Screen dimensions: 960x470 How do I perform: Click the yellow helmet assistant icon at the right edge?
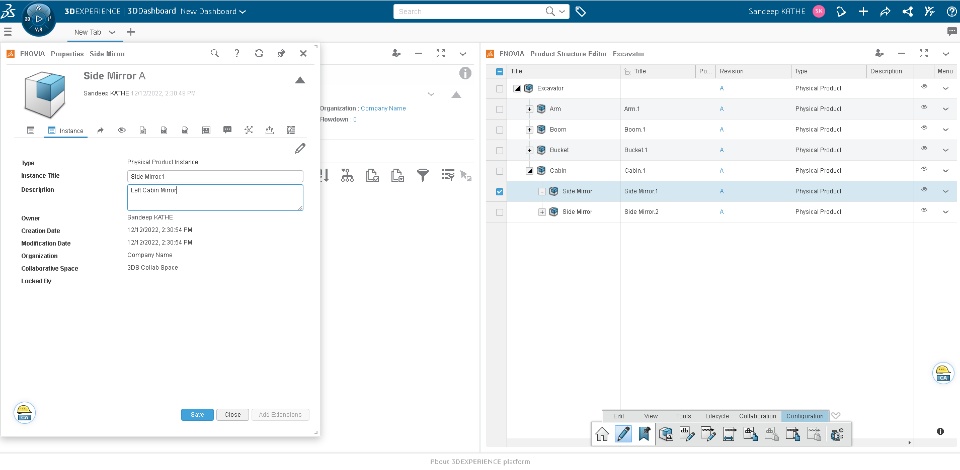pos(943,373)
